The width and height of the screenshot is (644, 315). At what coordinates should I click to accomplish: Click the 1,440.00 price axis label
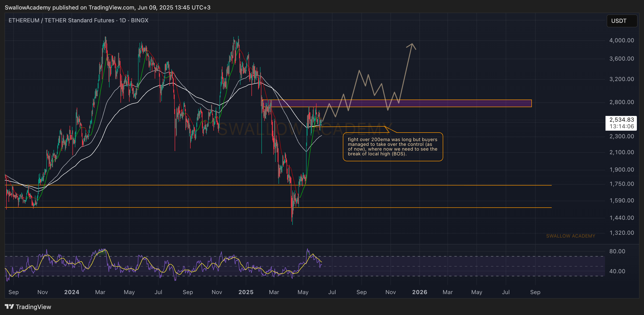tap(621, 218)
